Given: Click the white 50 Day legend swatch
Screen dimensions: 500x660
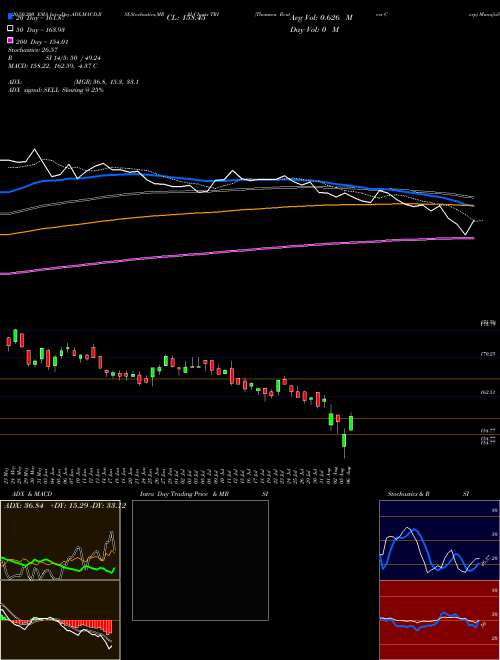Looking at the screenshot, I should [x=10, y=29].
